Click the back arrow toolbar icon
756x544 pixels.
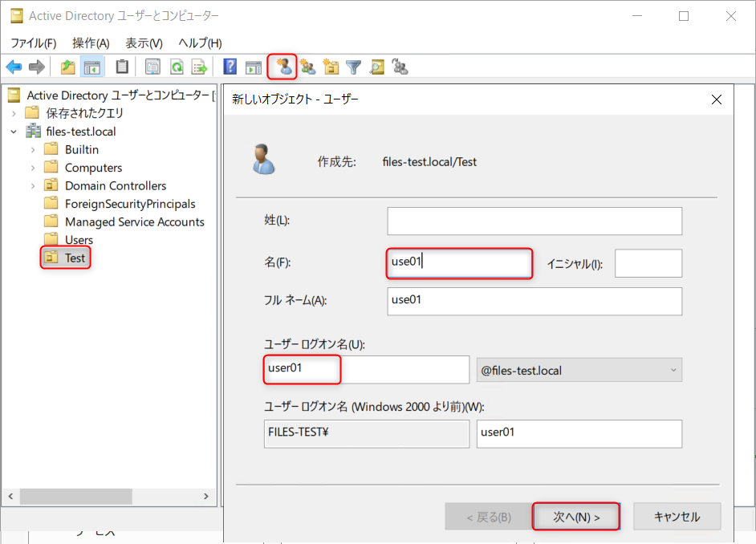(x=14, y=67)
